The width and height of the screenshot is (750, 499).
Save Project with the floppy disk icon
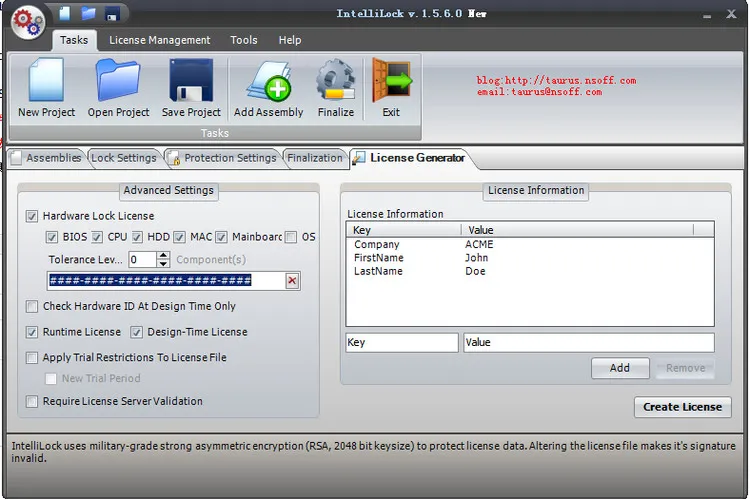(191, 88)
